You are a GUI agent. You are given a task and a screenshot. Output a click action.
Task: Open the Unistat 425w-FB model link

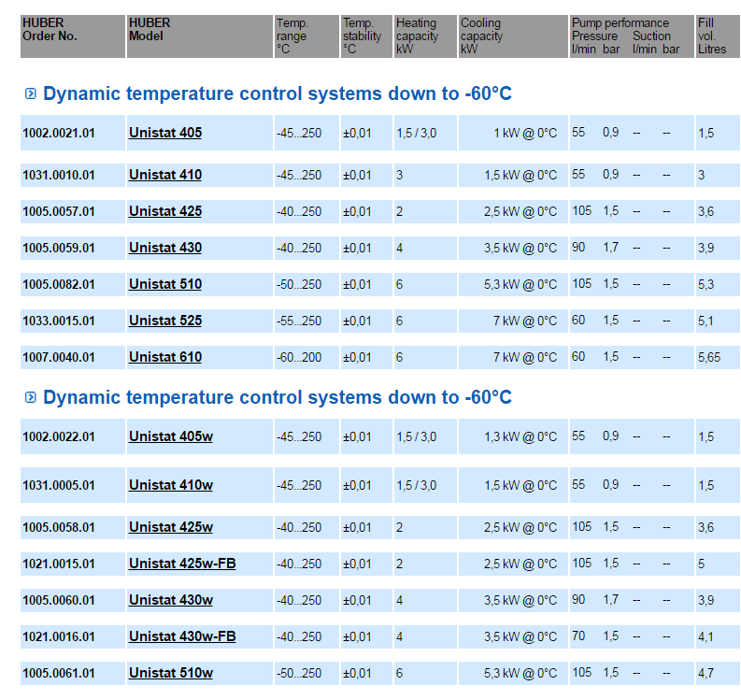click(x=182, y=564)
